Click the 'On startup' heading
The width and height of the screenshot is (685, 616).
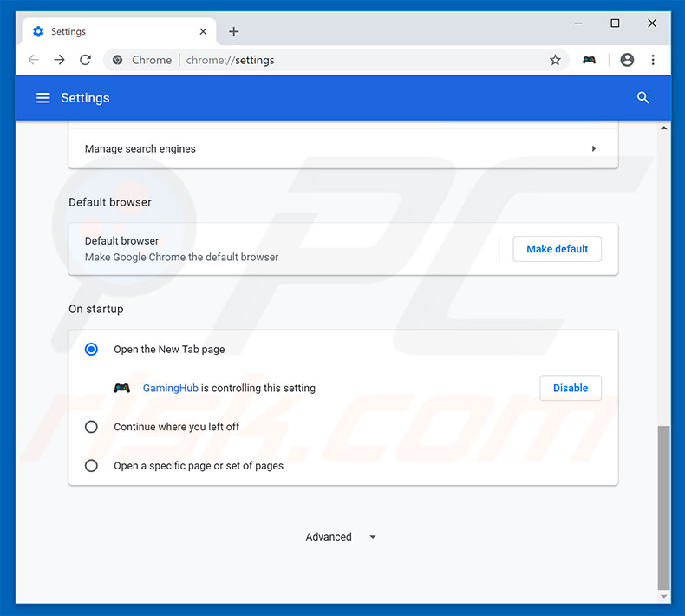click(x=96, y=309)
